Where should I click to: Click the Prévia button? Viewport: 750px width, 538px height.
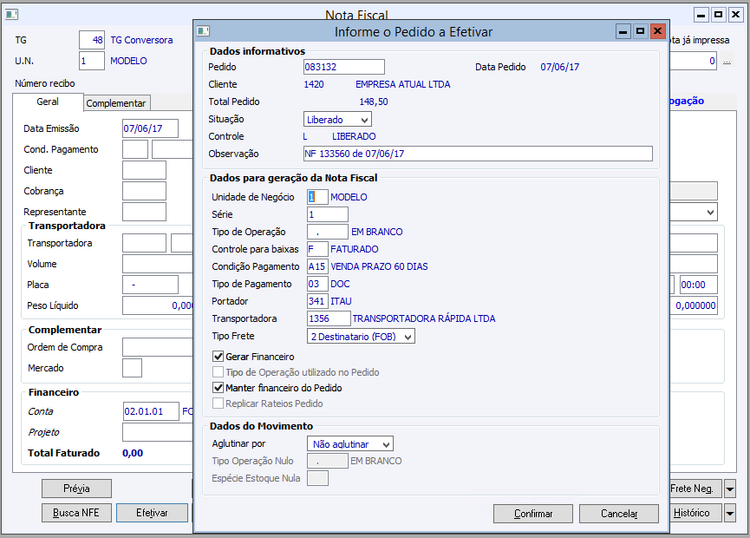pyautogui.click(x=77, y=489)
